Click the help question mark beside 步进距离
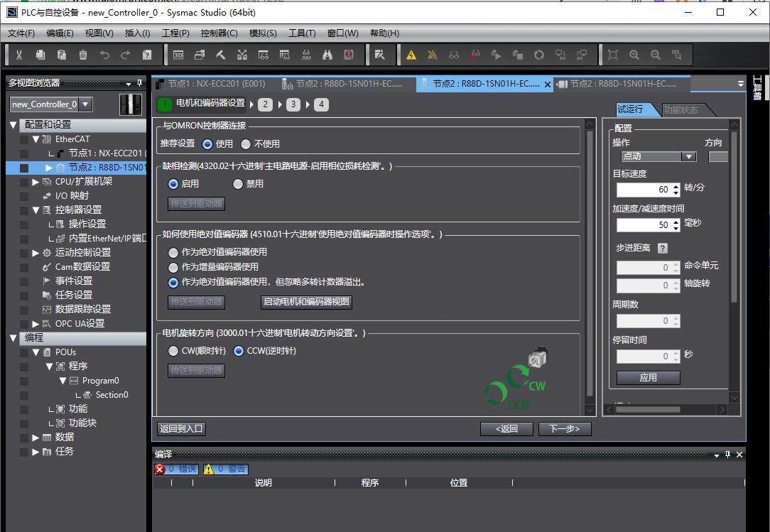 tap(663, 248)
